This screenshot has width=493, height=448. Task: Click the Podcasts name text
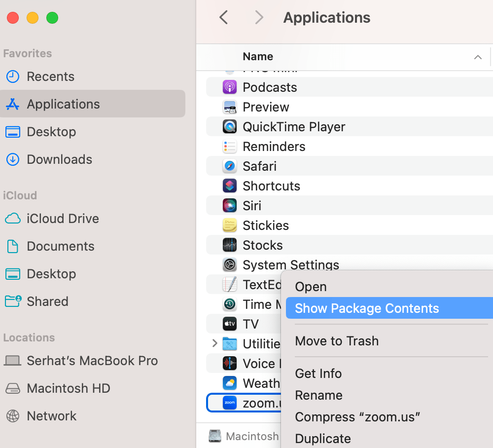[270, 87]
